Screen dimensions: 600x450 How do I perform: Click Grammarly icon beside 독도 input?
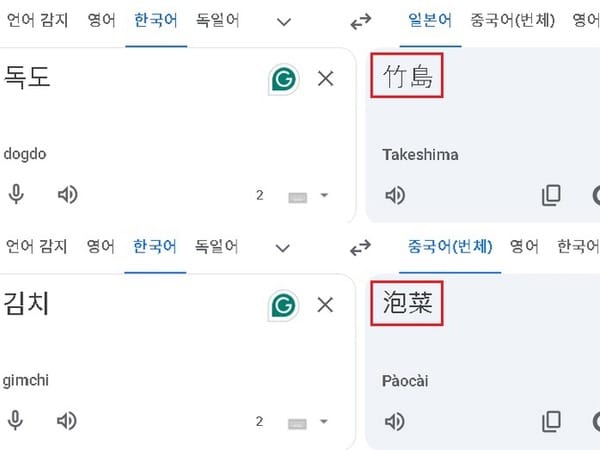(283, 78)
